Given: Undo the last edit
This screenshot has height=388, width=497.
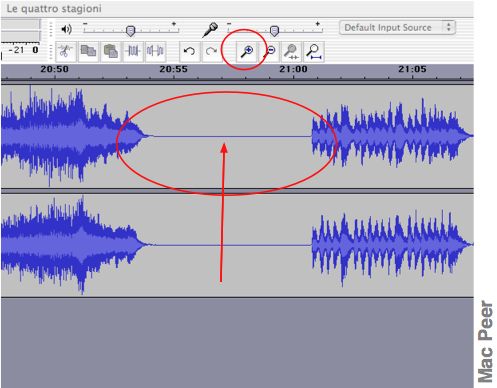Looking at the screenshot, I should point(189,51).
